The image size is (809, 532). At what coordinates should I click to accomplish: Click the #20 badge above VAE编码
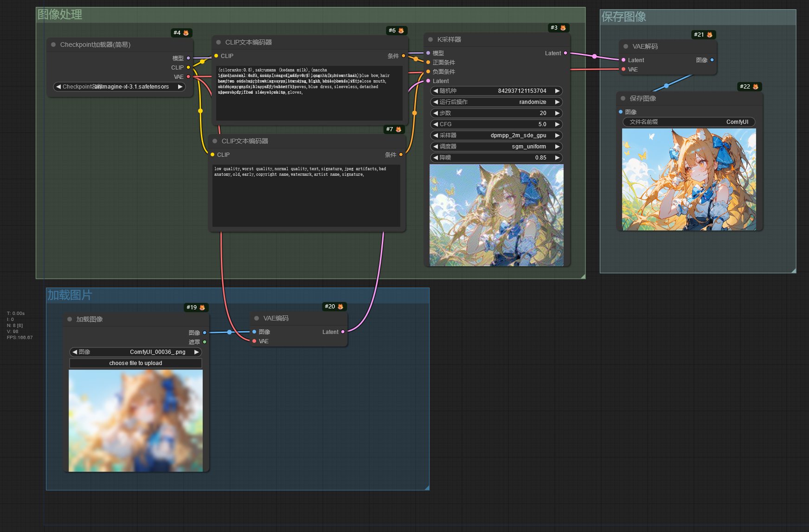click(334, 307)
